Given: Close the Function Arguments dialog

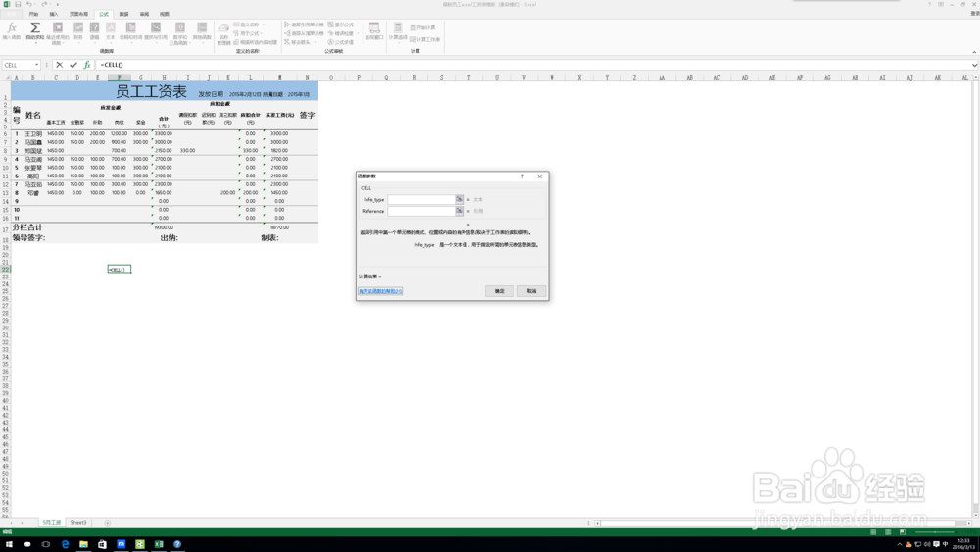Looking at the screenshot, I should [x=540, y=176].
